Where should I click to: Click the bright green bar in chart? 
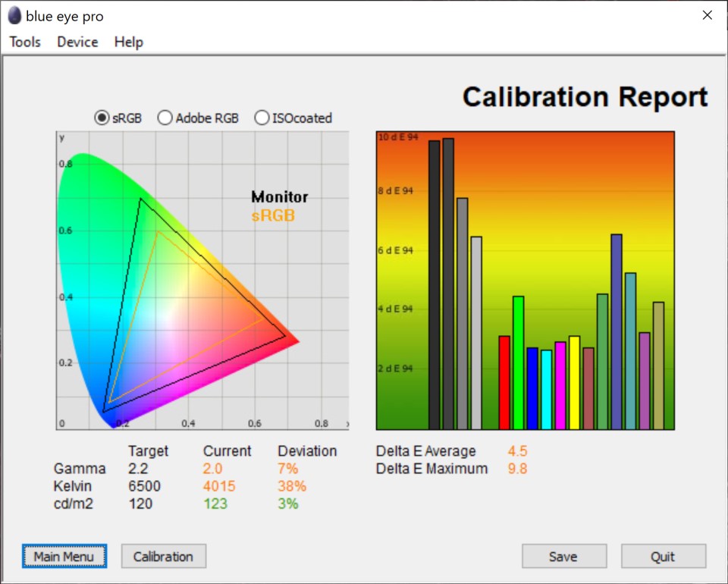point(519,363)
